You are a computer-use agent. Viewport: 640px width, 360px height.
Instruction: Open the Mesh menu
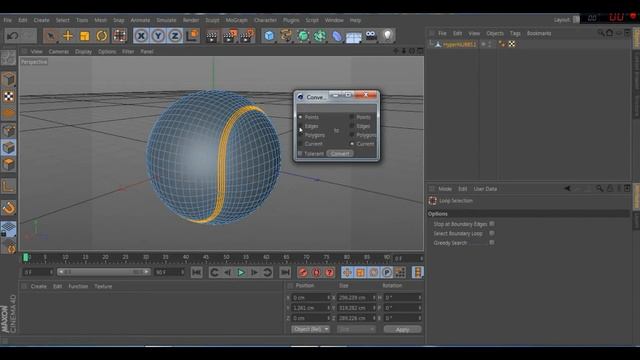[100, 20]
